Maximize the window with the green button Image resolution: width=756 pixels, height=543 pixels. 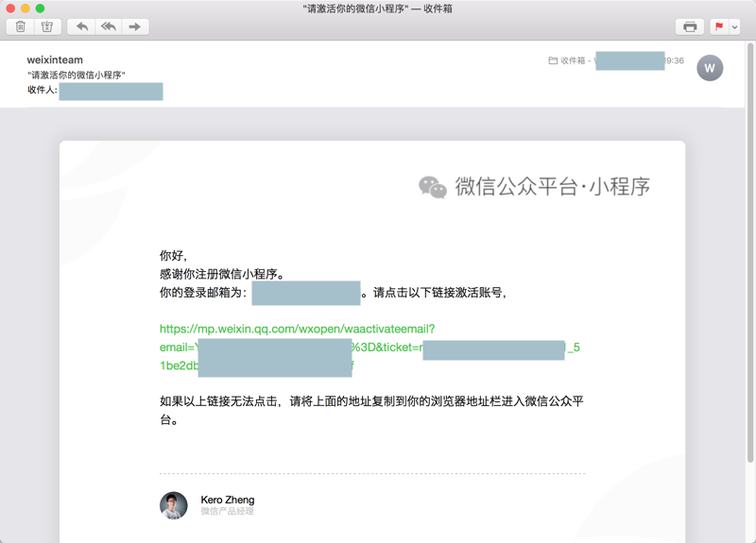tap(40, 8)
